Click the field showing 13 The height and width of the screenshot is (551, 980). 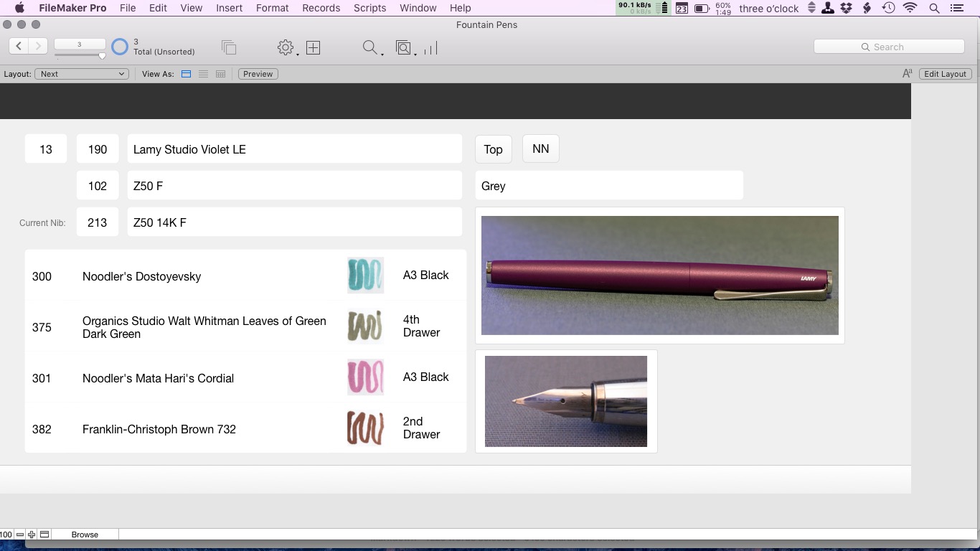46,149
